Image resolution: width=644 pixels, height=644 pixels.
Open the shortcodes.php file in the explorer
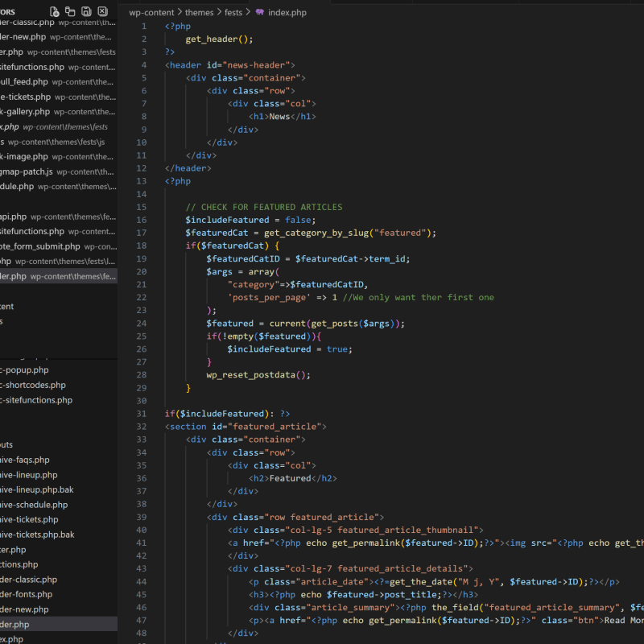[x=32, y=385]
